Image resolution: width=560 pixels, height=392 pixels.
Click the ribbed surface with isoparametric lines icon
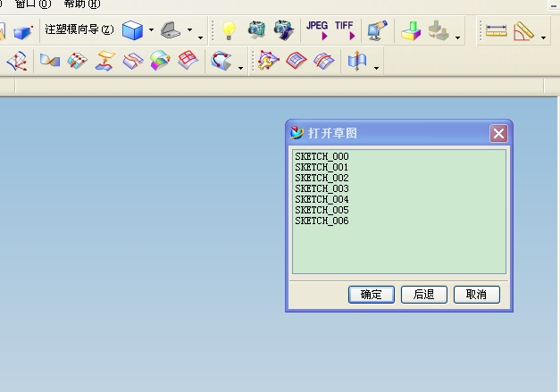(324, 61)
